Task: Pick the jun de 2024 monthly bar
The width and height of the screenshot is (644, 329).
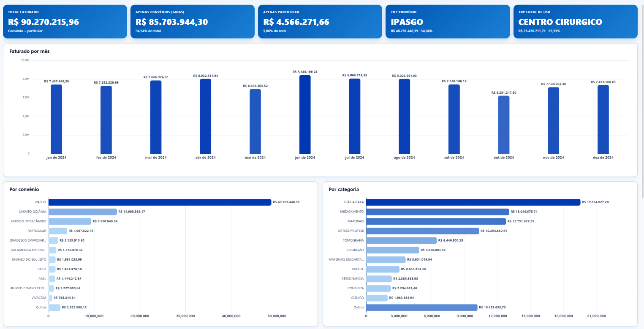Action: click(x=305, y=114)
